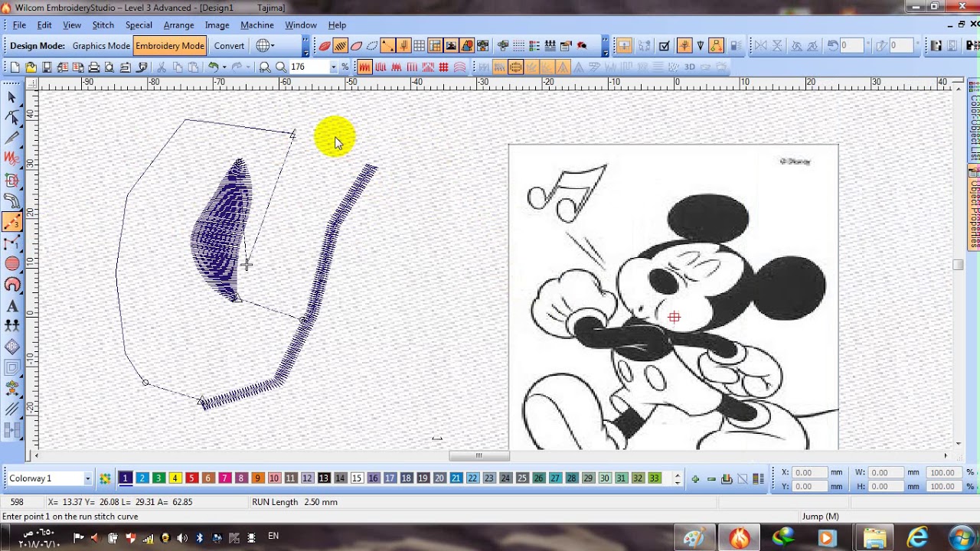The width and height of the screenshot is (980, 551).
Task: Choose the red ring shape tool
Action: click(x=12, y=285)
